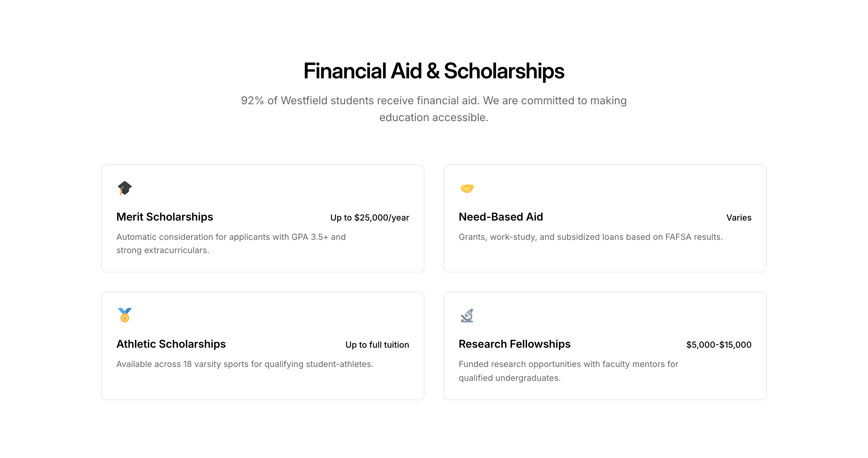Select the Need-Based Aid heading

point(501,217)
